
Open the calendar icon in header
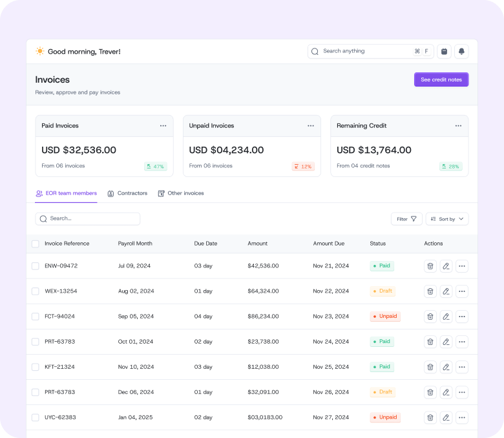444,52
